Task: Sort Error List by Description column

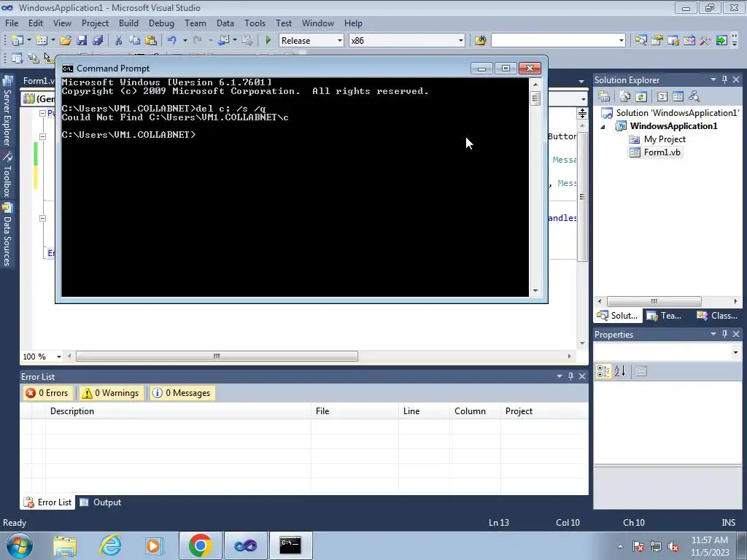Action: pos(178,411)
